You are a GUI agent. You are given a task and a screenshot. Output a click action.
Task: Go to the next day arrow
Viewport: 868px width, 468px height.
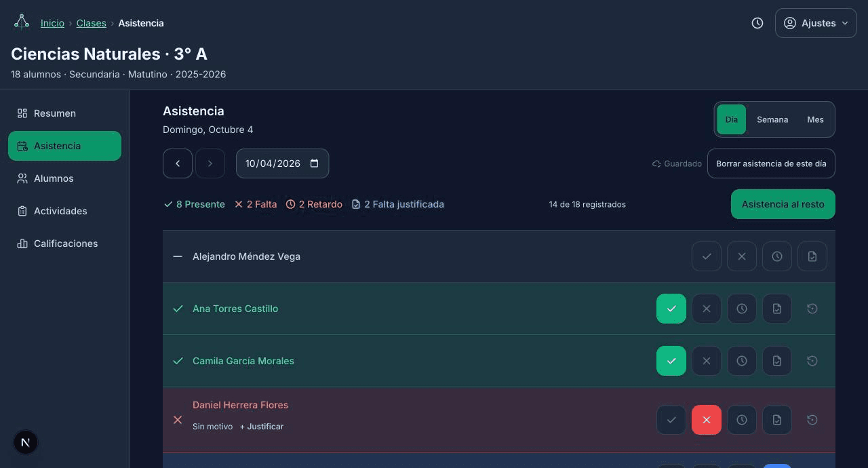click(210, 163)
